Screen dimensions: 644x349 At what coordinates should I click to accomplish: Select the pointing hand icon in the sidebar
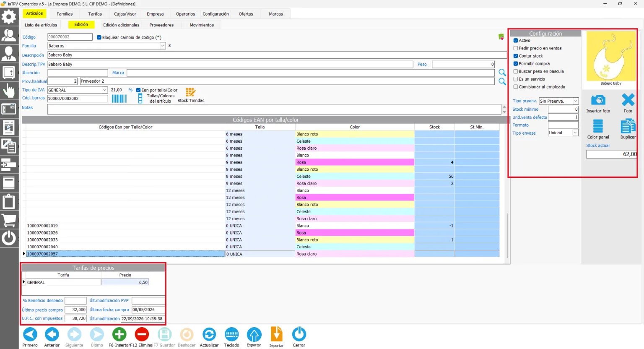pos(9,91)
